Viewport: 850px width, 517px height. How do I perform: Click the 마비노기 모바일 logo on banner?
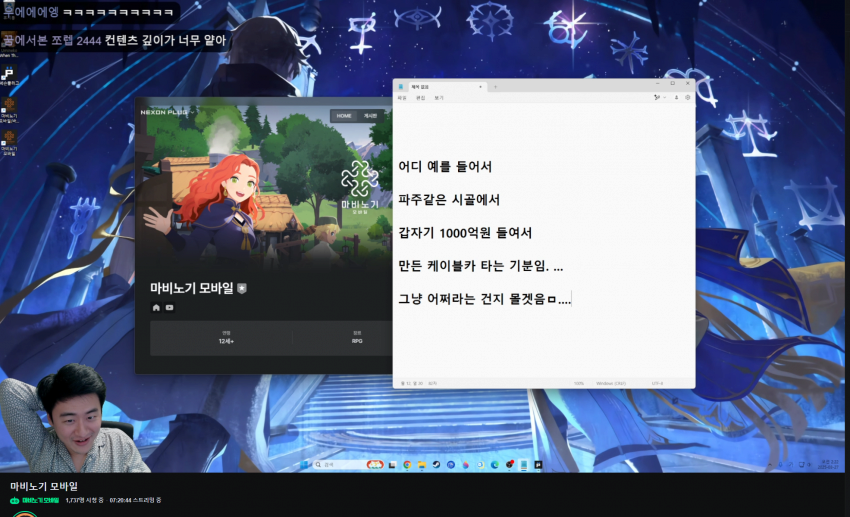pyautogui.click(x=360, y=188)
